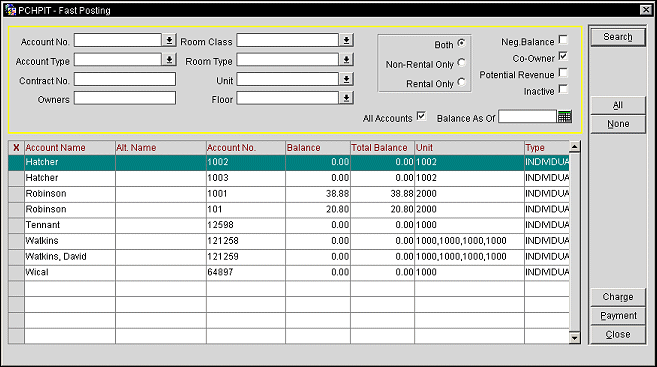657x367 pixels.
Task: Click into the Owners field
Action: 125,98
